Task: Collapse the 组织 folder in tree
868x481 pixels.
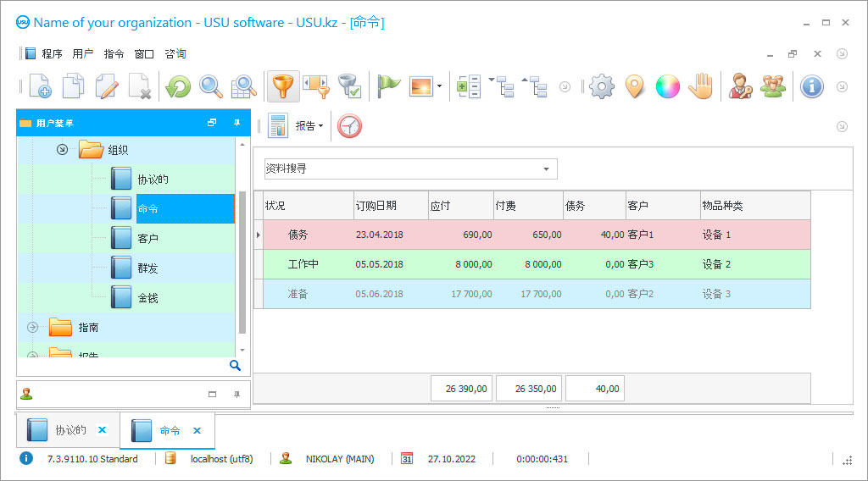Action: [62, 150]
